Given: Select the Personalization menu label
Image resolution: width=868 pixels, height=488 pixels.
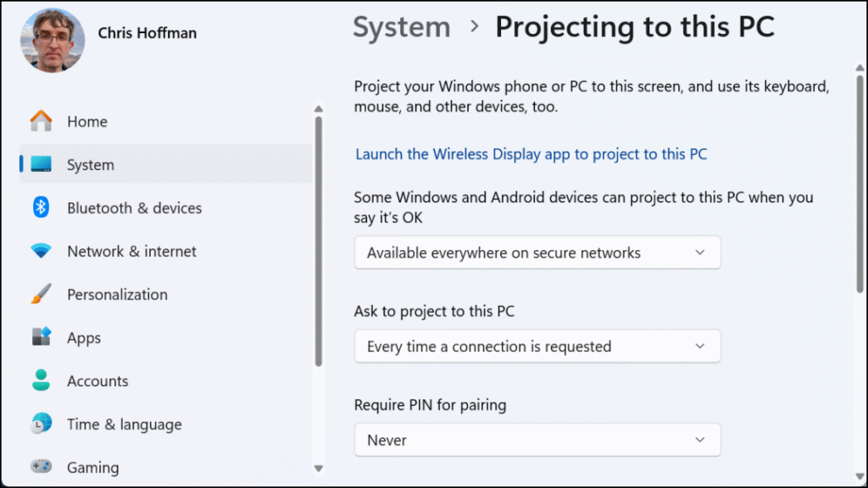Looking at the screenshot, I should pos(117,295).
